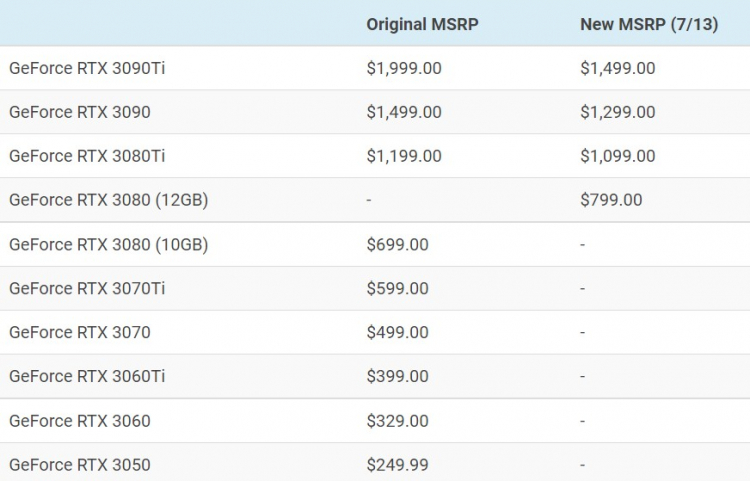This screenshot has height=481, width=750.
Task: Click the Original MSRP column header
Action: pos(422,24)
